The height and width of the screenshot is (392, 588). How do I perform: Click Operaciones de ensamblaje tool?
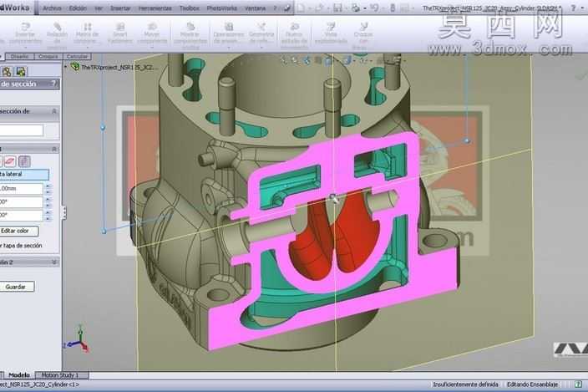(228, 35)
